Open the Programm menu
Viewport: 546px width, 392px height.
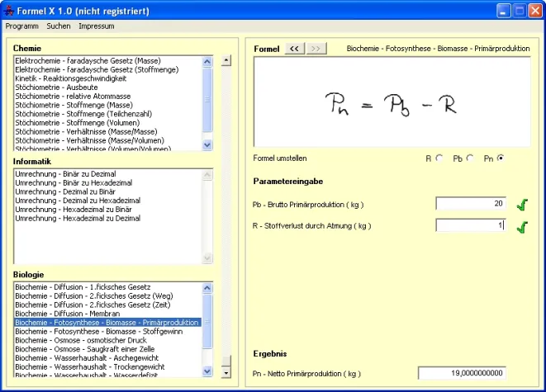click(x=22, y=26)
